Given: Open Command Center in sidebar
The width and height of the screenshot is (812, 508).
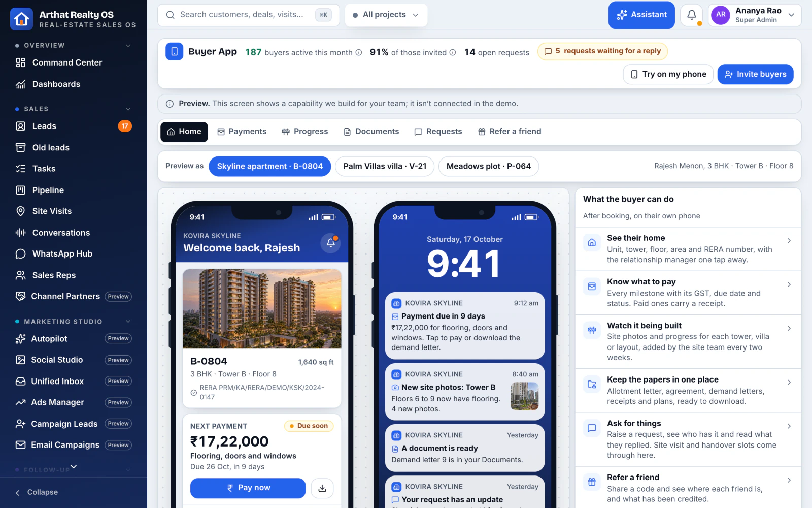Looking at the screenshot, I should click(74, 62).
